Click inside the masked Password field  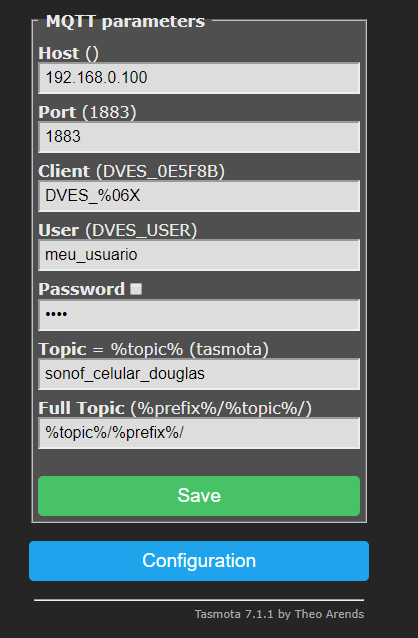point(199,315)
